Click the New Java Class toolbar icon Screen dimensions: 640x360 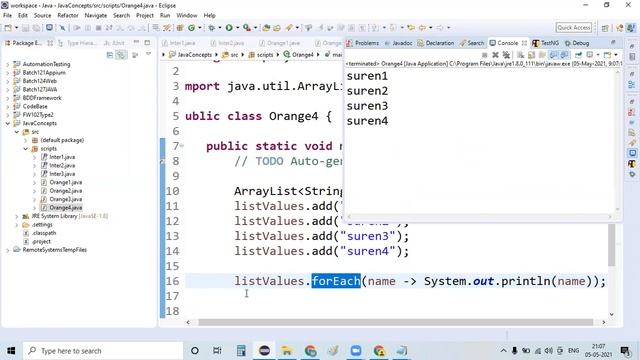pos(191,28)
